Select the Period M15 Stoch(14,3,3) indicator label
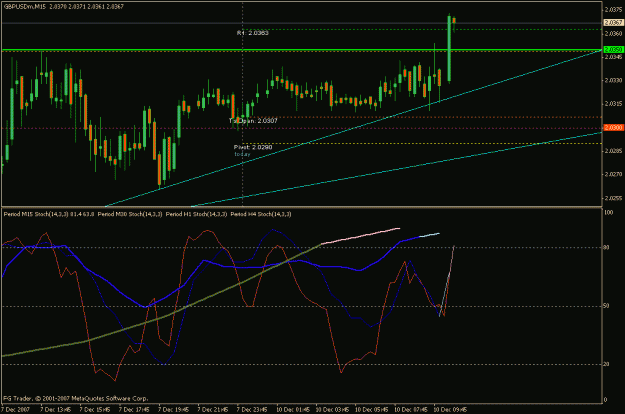Image resolution: width=625 pixels, height=414 pixels. (49, 214)
